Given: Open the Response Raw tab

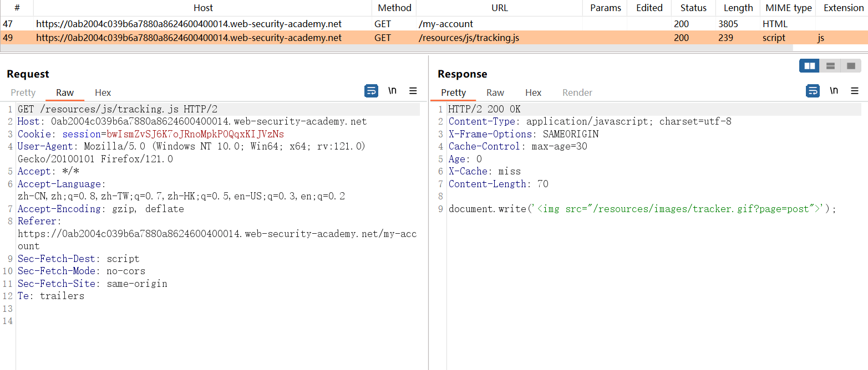Looking at the screenshot, I should point(495,92).
